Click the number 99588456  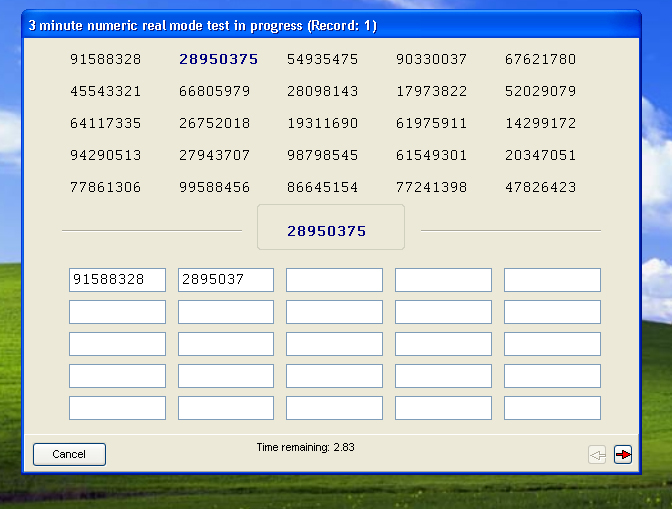click(x=215, y=187)
